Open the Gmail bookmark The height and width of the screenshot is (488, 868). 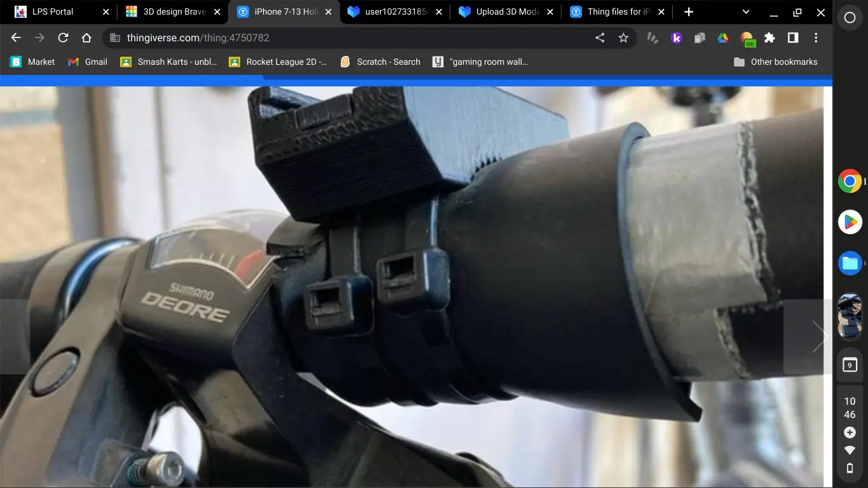[88, 62]
